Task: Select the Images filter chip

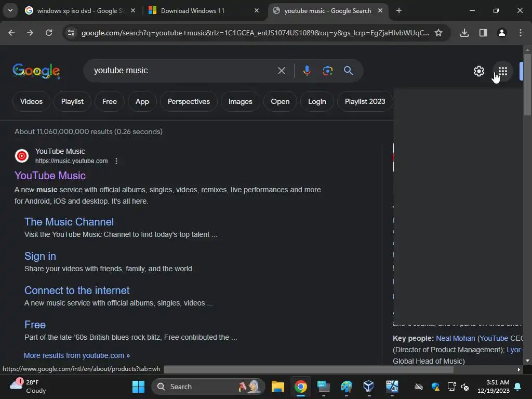Action: pyautogui.click(x=240, y=101)
